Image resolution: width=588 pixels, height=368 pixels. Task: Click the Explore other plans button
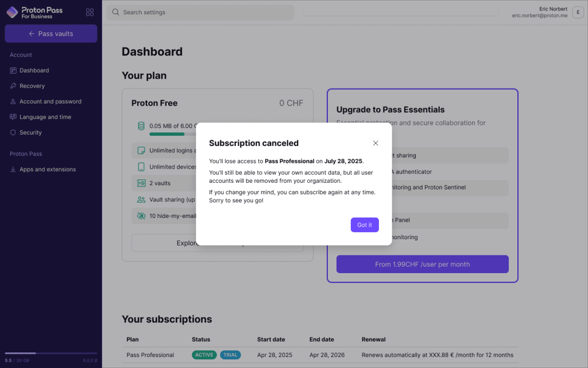[x=218, y=243]
